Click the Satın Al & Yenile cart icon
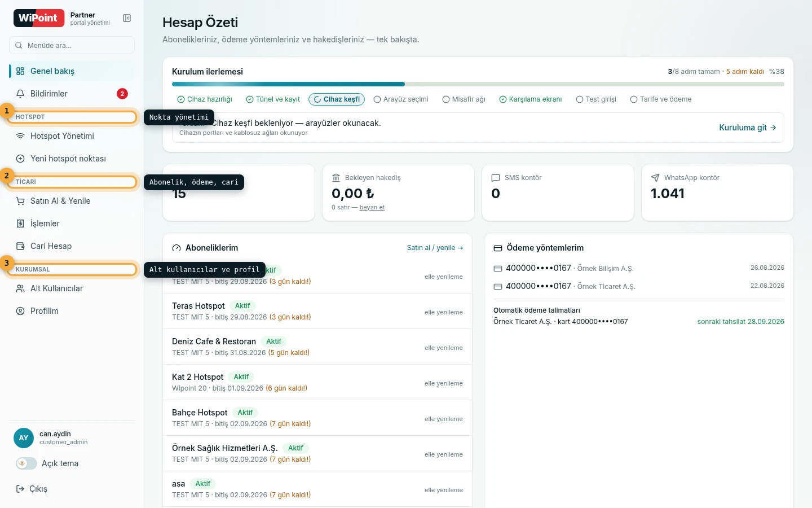Viewport: 812px width, 508px height. 20,201
